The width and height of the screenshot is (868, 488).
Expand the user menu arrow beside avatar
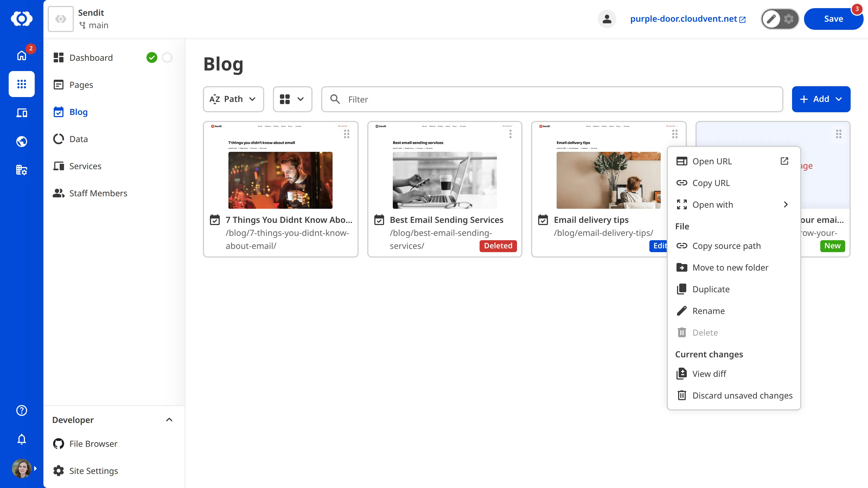(35, 468)
